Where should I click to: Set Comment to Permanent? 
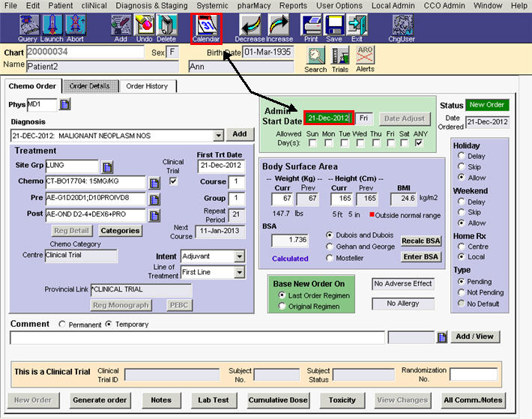[x=62, y=324]
